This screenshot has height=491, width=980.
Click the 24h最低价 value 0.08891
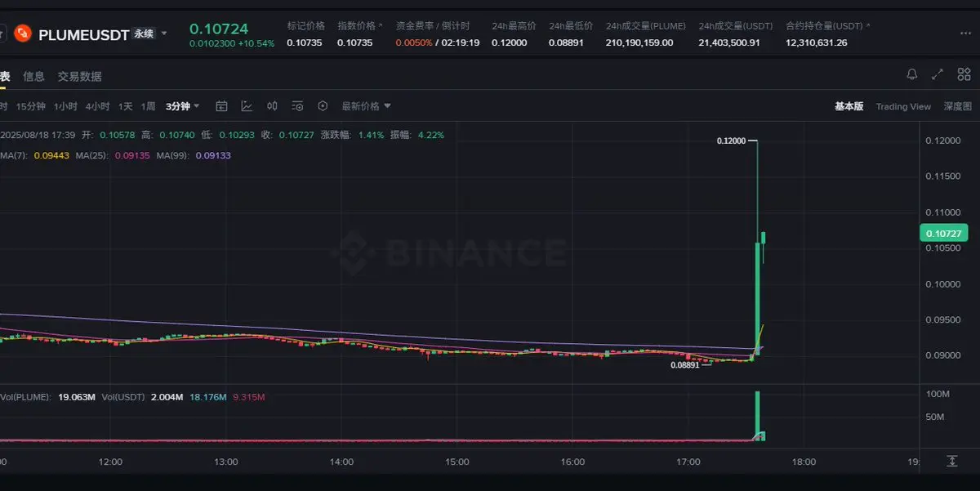click(x=566, y=42)
